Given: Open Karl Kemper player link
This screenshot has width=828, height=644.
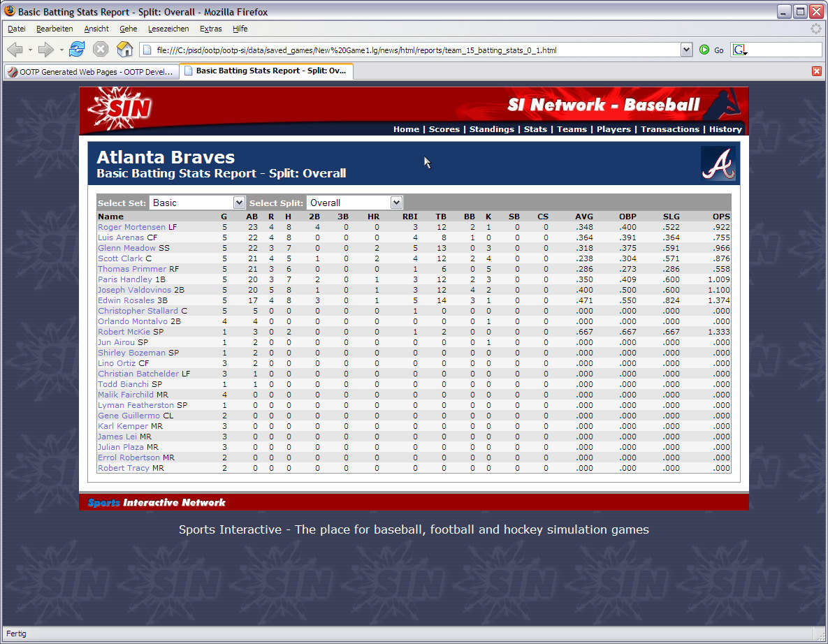Looking at the screenshot, I should (x=123, y=426).
